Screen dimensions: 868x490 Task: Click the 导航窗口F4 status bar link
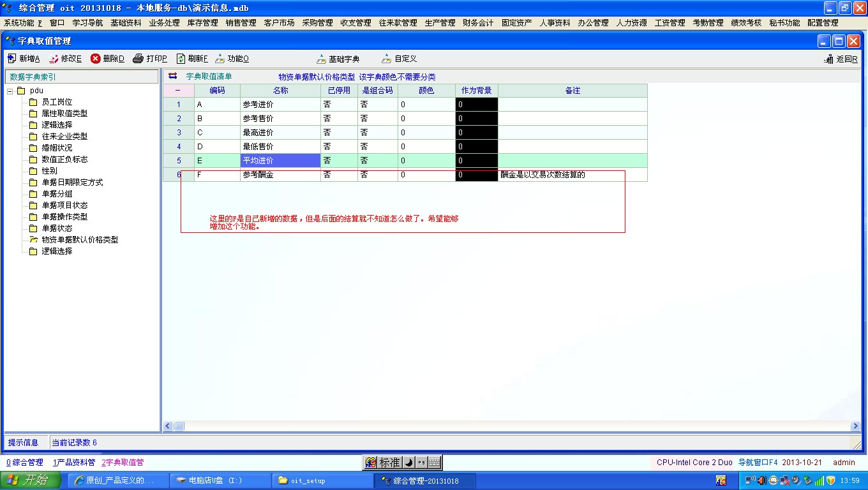[758, 463]
